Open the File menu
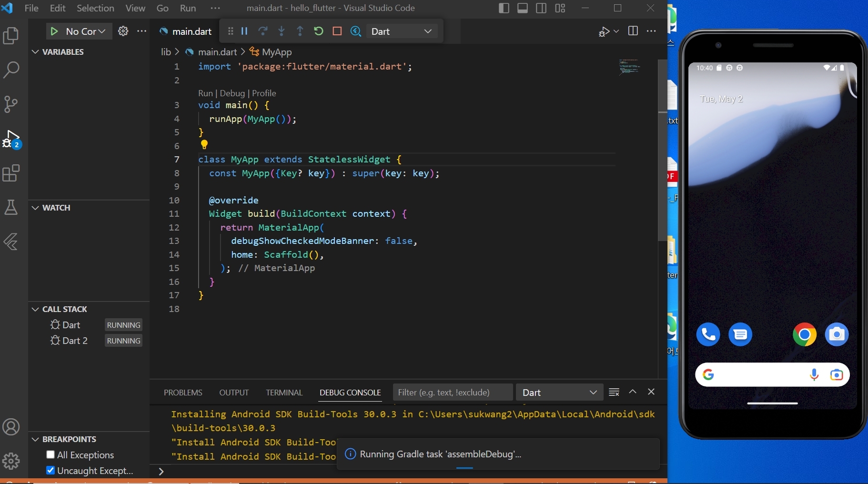 31,8
